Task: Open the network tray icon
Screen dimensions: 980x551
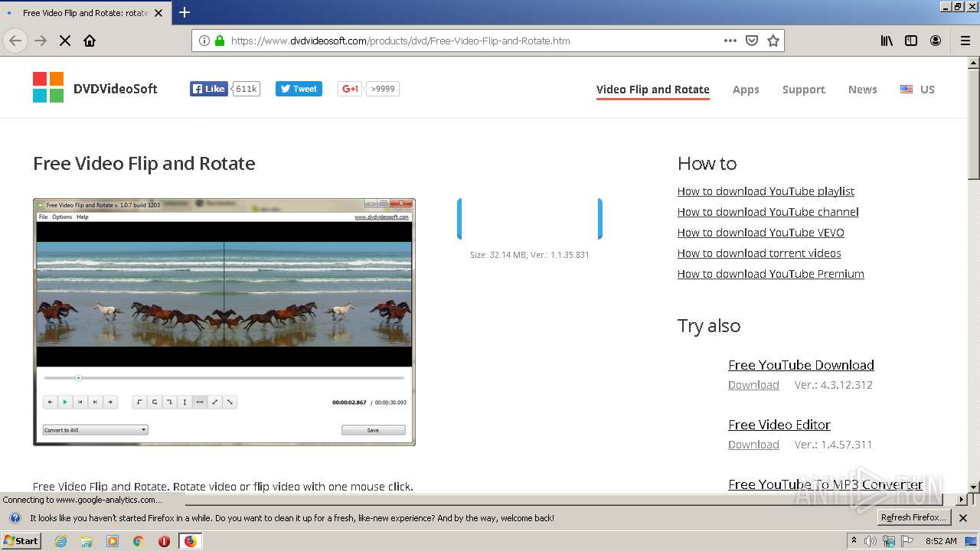Action: pos(889,541)
